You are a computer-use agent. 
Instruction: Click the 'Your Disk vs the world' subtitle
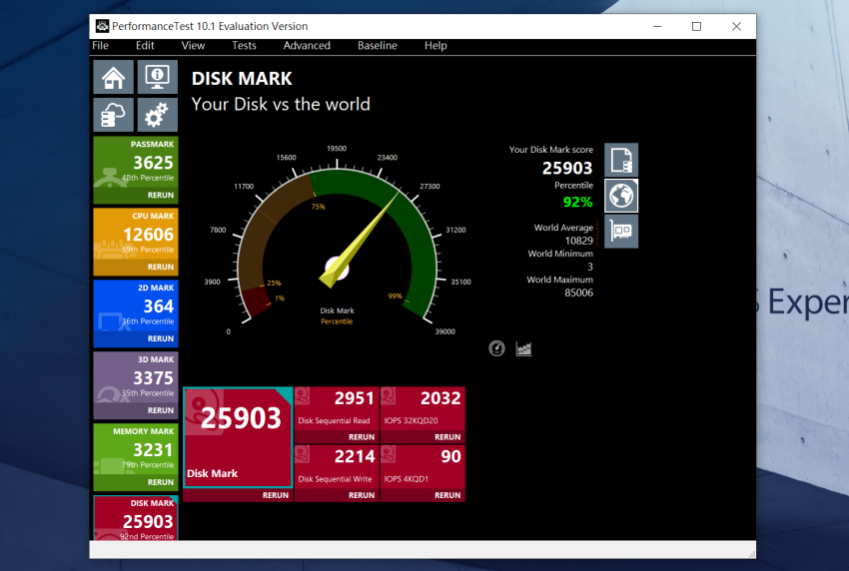[281, 104]
